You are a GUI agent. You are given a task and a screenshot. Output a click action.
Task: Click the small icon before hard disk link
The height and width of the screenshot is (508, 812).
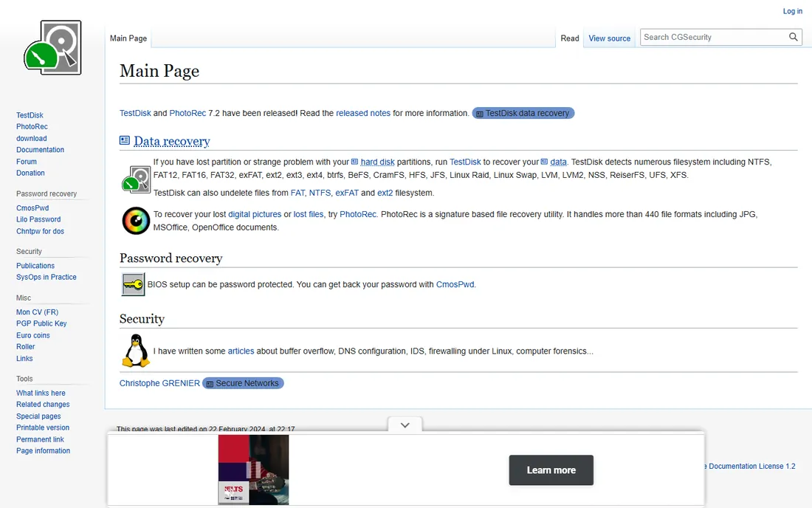[x=355, y=162]
